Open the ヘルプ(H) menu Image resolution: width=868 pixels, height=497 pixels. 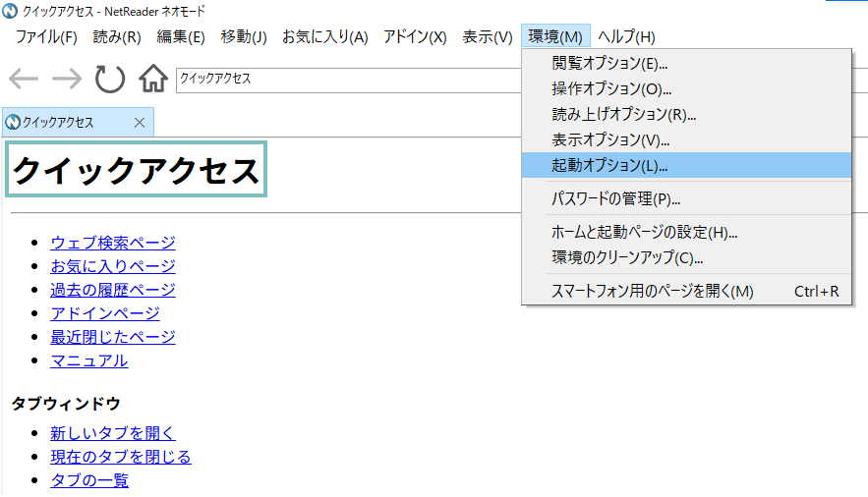pyautogui.click(x=626, y=37)
